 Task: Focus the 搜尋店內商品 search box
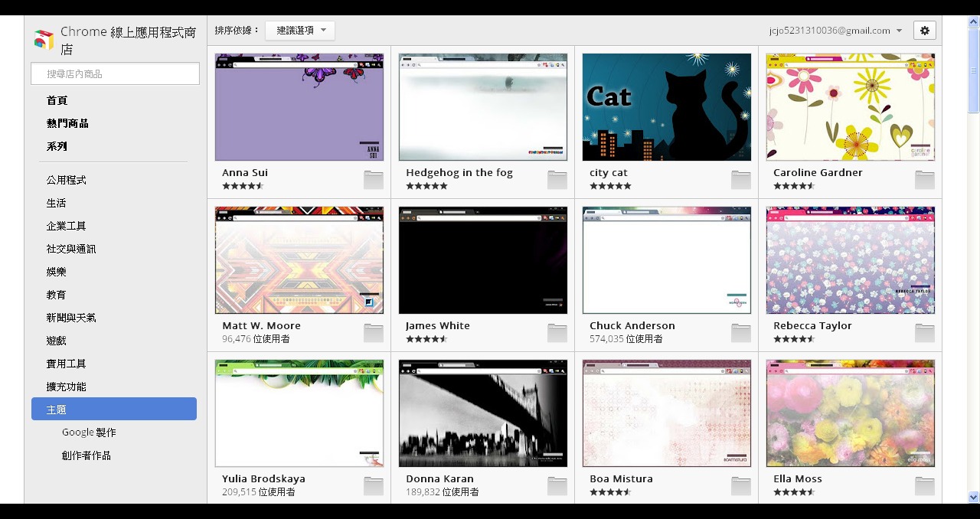tap(115, 73)
